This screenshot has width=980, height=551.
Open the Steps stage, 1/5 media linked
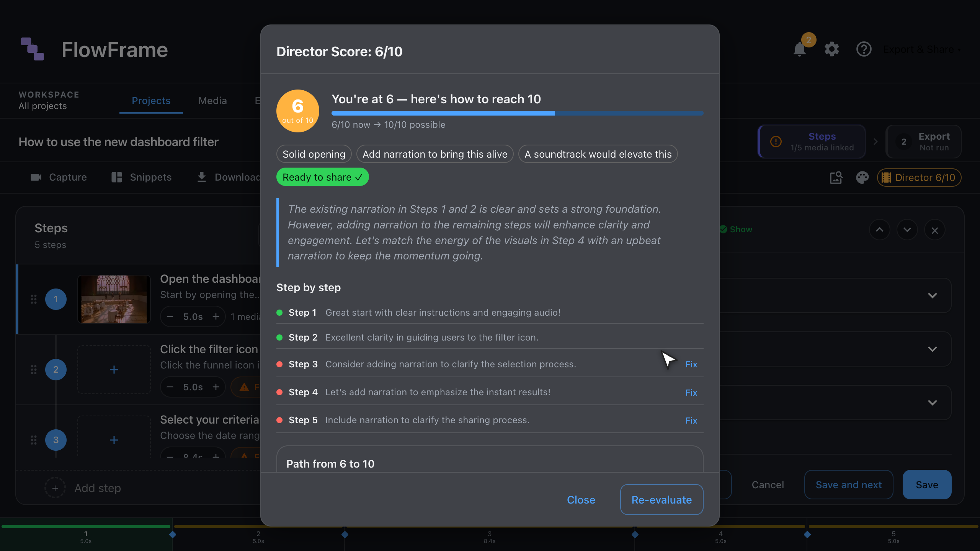pyautogui.click(x=812, y=142)
